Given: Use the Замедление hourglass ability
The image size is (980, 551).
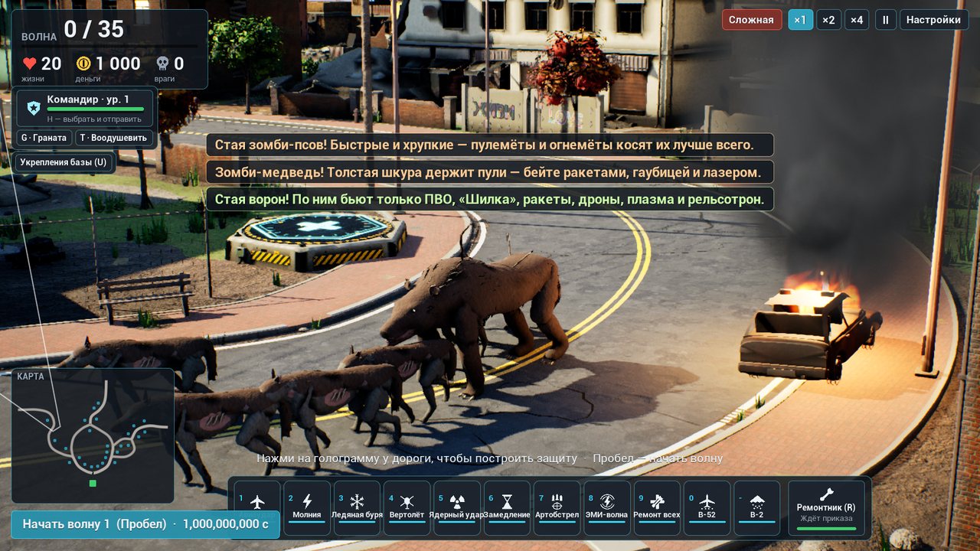Looking at the screenshot, I should 507,507.
